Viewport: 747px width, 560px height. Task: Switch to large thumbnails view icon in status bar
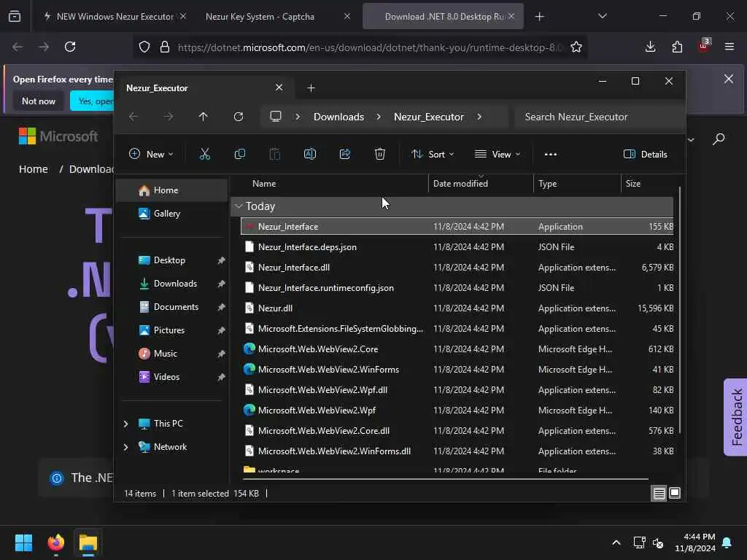[x=675, y=494]
